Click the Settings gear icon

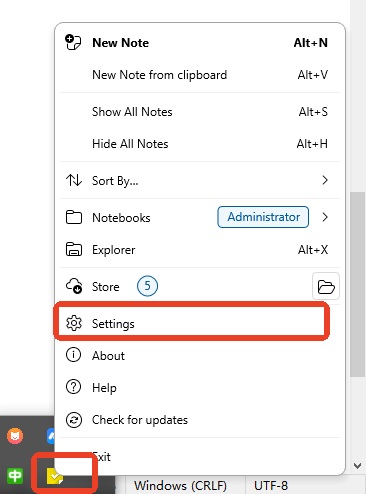coord(74,323)
